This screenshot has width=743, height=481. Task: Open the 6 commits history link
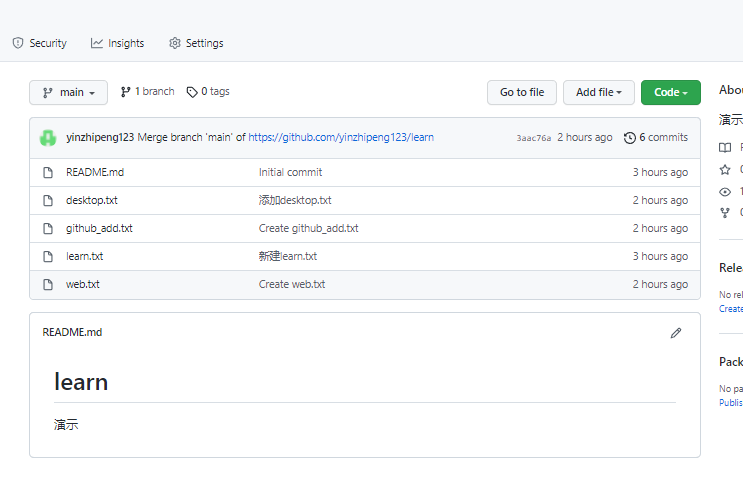click(x=656, y=137)
